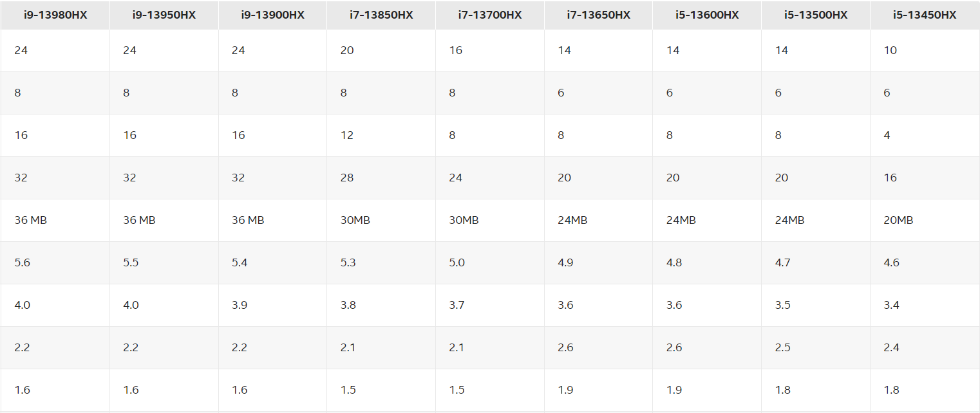
Task: Select the 2.5 cell under i5-13500HX
Action: pyautogui.click(x=782, y=347)
